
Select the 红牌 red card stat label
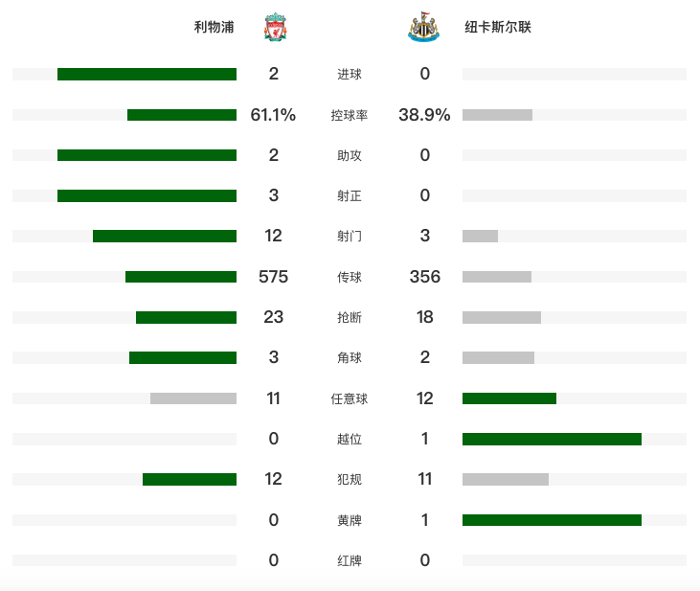[350, 560]
